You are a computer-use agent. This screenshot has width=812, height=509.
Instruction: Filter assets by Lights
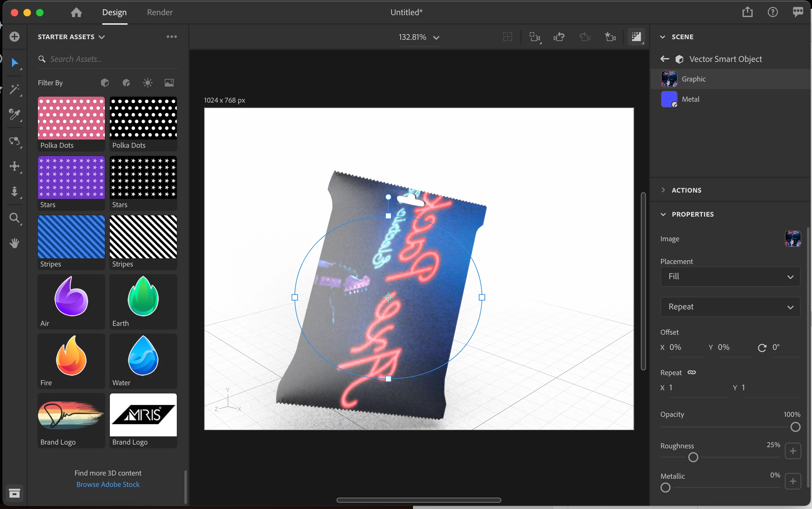coord(148,83)
